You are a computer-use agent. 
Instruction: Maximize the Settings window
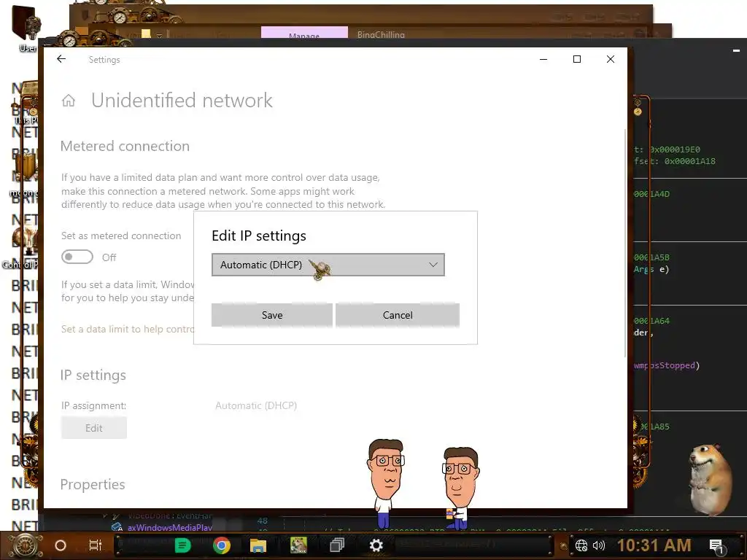577,59
